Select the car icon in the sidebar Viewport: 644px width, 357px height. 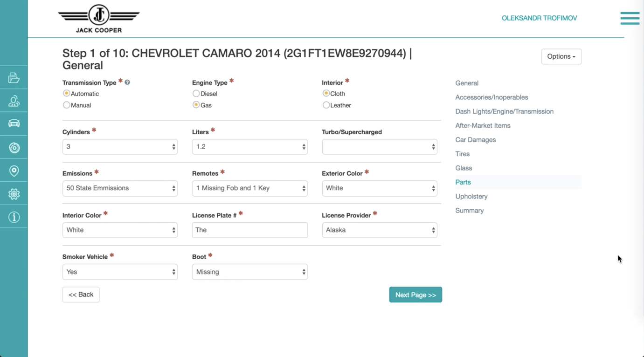14,124
